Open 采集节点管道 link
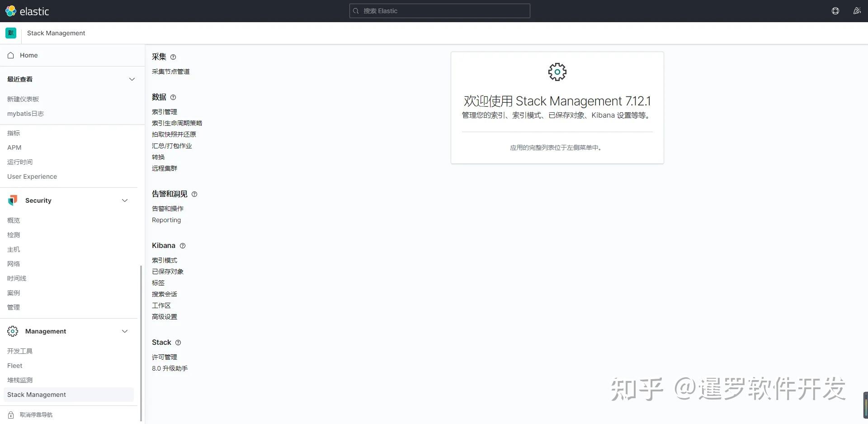Screen dimensions: 868x424 tap(171, 71)
